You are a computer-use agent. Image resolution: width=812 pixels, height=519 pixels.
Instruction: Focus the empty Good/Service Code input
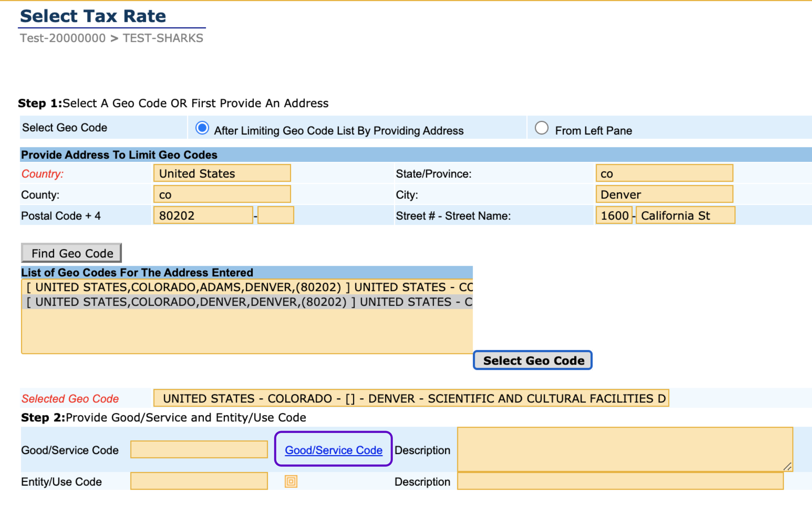pyautogui.click(x=199, y=449)
